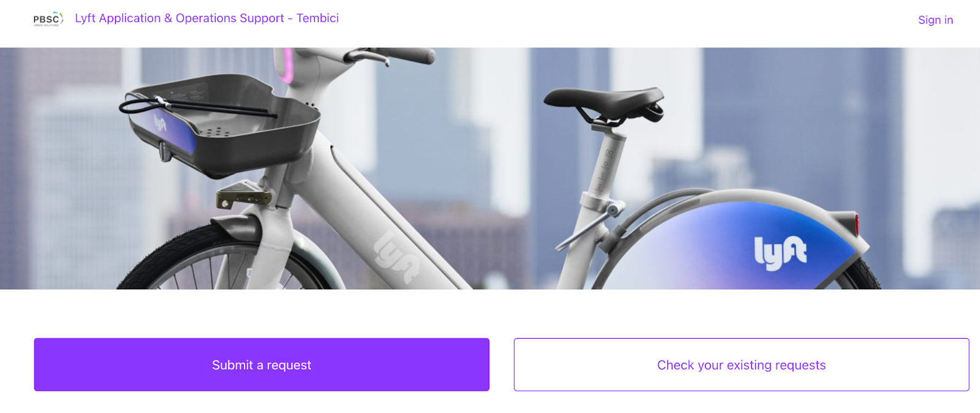The image size is (980, 413).
Task: Click the Sign in link
Action: coord(935,20)
